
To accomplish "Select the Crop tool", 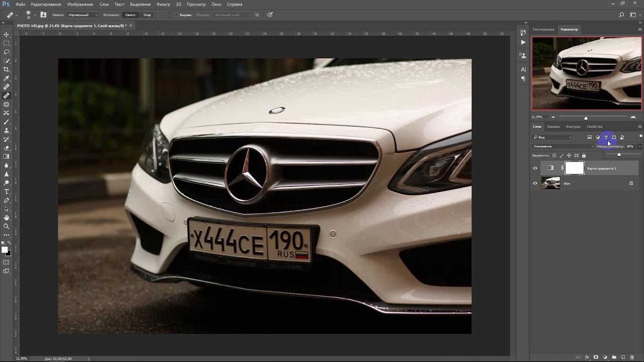I will point(7,69).
